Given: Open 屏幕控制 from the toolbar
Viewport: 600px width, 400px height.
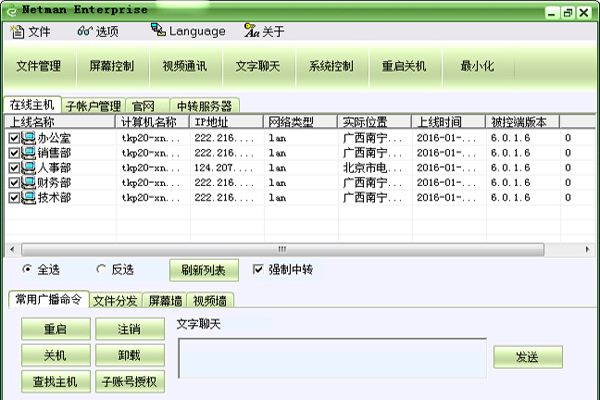Looking at the screenshot, I should pos(111,67).
